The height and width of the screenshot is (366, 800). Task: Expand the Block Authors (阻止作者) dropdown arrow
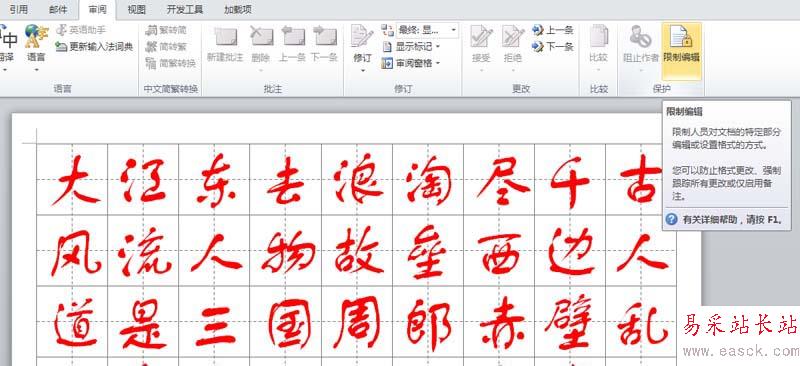click(641, 70)
